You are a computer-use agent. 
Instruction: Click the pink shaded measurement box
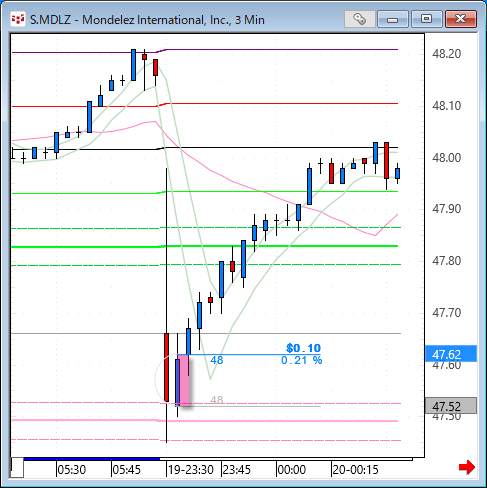click(x=184, y=380)
